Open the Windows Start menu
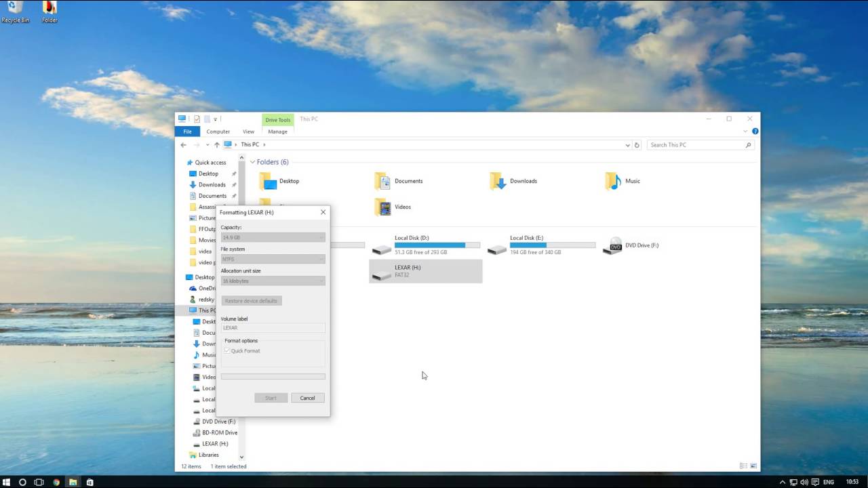Viewport: 868px width, 488px height. [x=7, y=482]
